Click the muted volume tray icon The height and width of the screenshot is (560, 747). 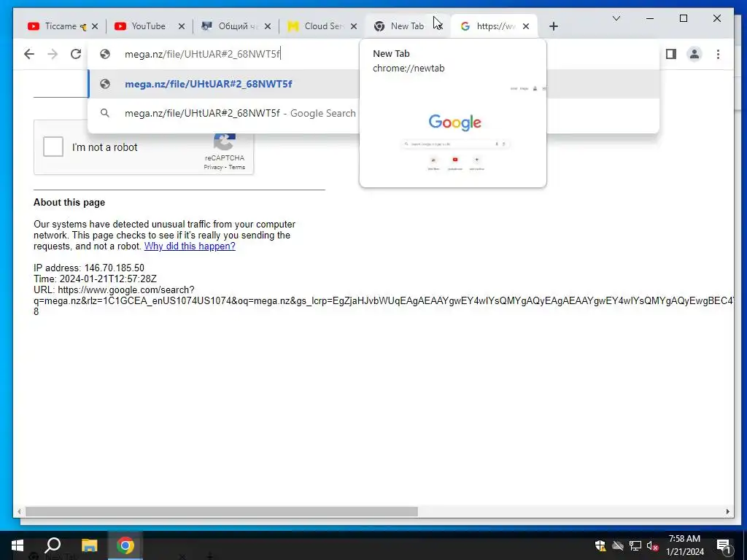(x=652, y=545)
